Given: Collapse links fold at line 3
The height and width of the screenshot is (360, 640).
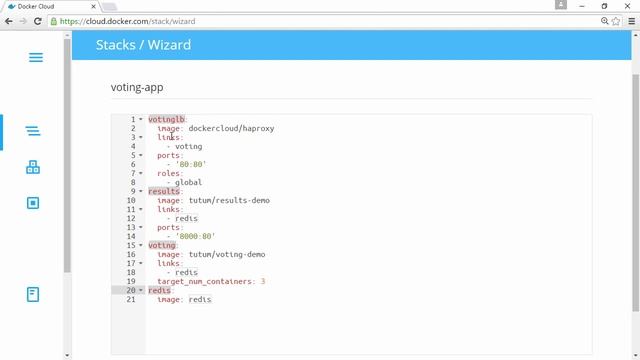Looking at the screenshot, I should click(x=141, y=137).
